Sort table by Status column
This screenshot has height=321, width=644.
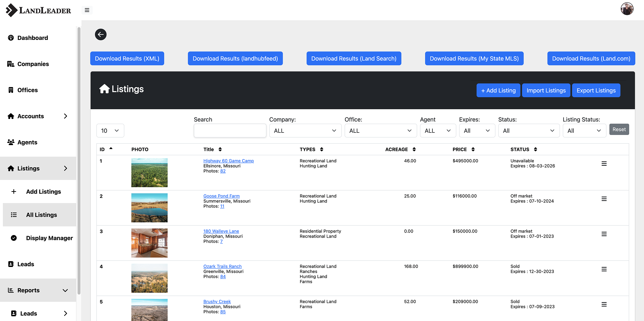coord(535,149)
